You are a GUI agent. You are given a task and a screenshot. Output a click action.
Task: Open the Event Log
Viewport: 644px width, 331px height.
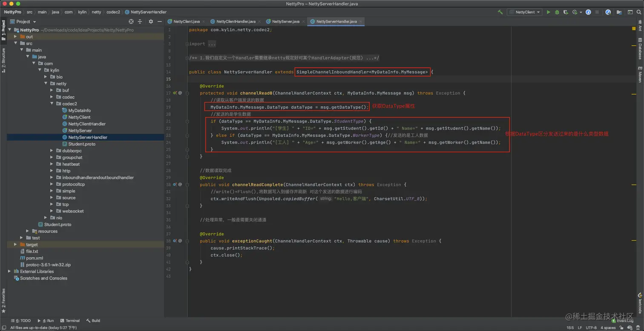[622, 321]
